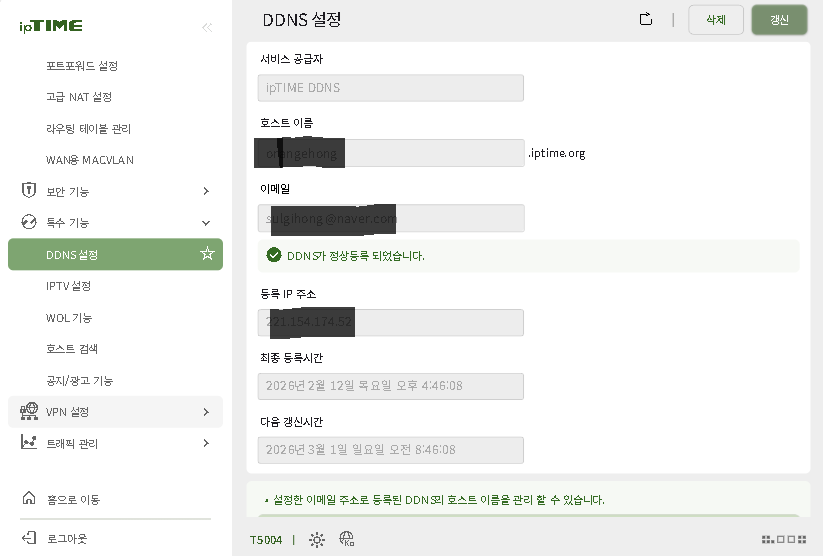Expand the VPN 설정 submenu arrow
The image size is (823, 556).
pos(206,411)
